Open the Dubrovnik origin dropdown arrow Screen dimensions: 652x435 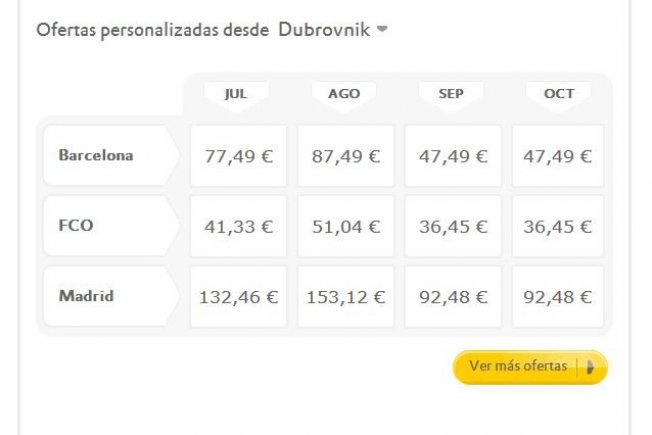382,30
